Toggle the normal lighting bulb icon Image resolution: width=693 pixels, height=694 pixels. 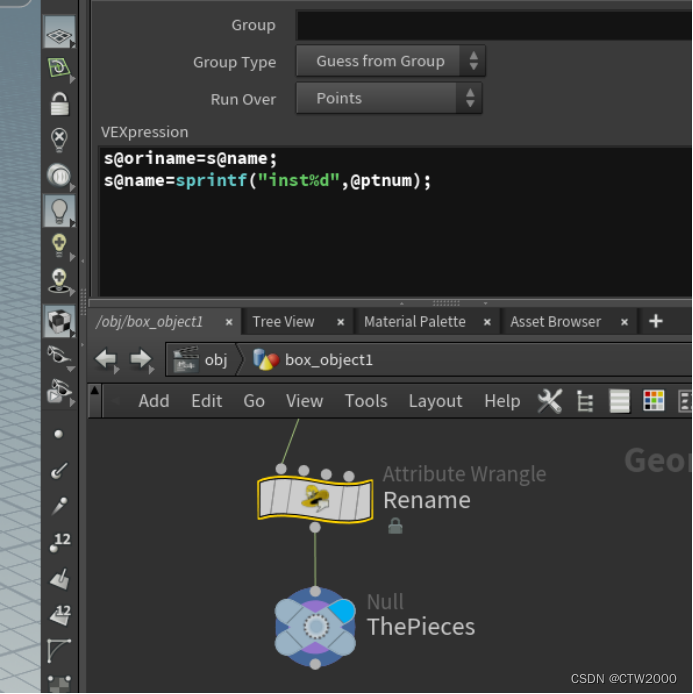(x=59, y=211)
